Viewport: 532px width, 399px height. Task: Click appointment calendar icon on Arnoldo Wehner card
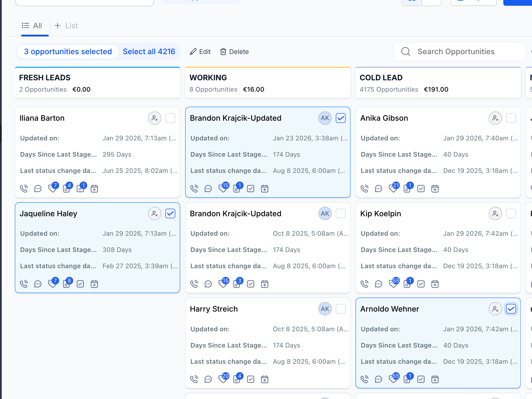435,379
